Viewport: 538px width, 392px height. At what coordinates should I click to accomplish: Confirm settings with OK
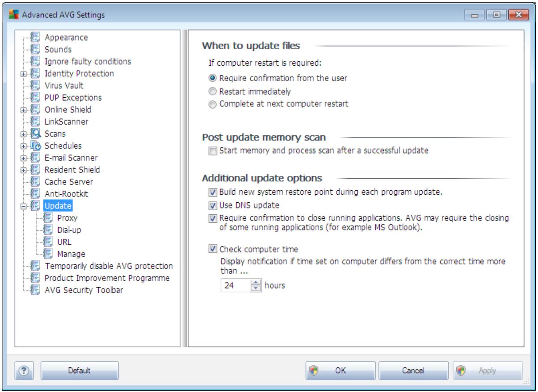(x=340, y=370)
